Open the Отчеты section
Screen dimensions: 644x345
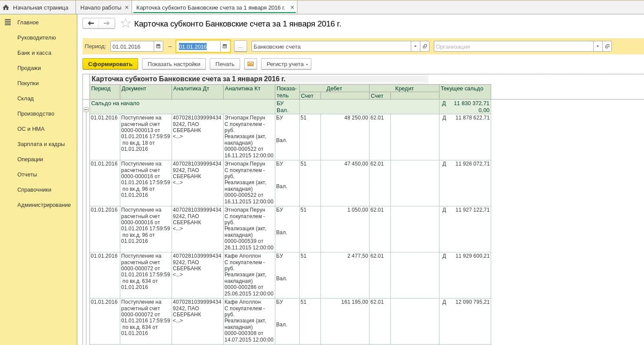pyautogui.click(x=27, y=174)
